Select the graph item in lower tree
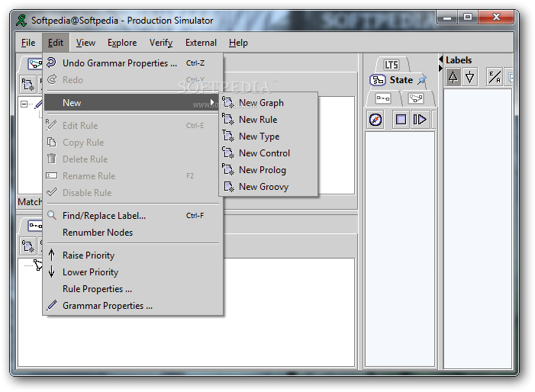The width and height of the screenshot is (535, 392). tap(37, 265)
